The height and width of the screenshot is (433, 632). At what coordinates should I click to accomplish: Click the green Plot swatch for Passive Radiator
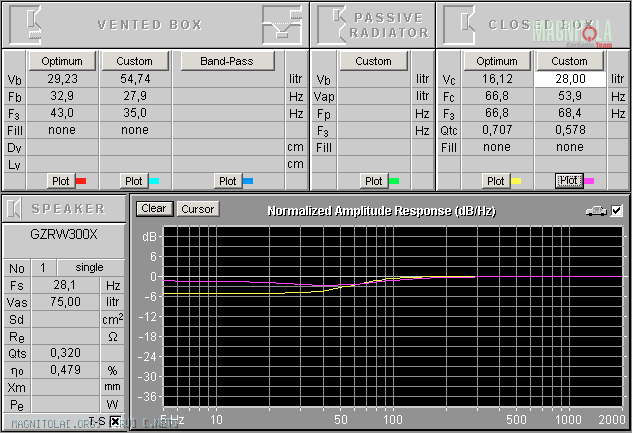394,181
